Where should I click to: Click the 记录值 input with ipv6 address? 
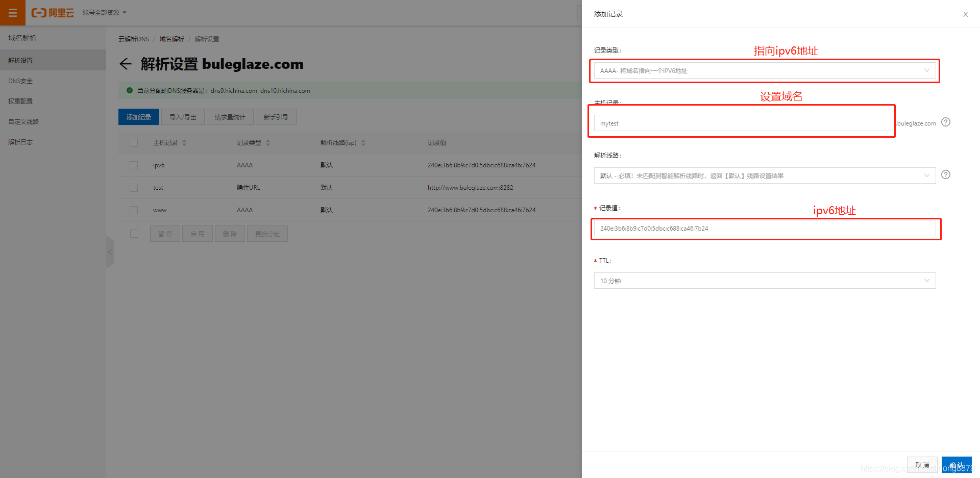click(764, 228)
